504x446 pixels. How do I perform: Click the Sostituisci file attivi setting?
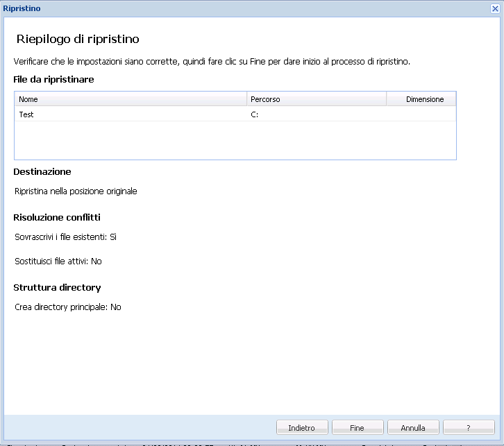[x=58, y=261]
